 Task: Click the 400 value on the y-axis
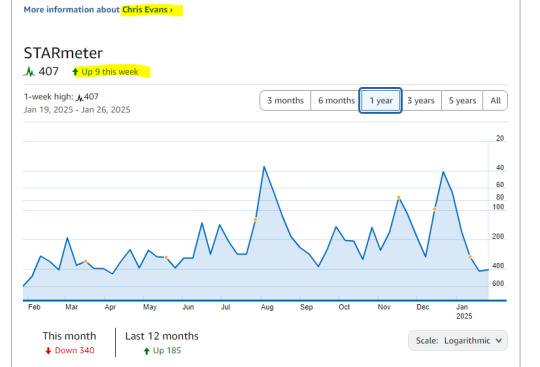point(498,266)
